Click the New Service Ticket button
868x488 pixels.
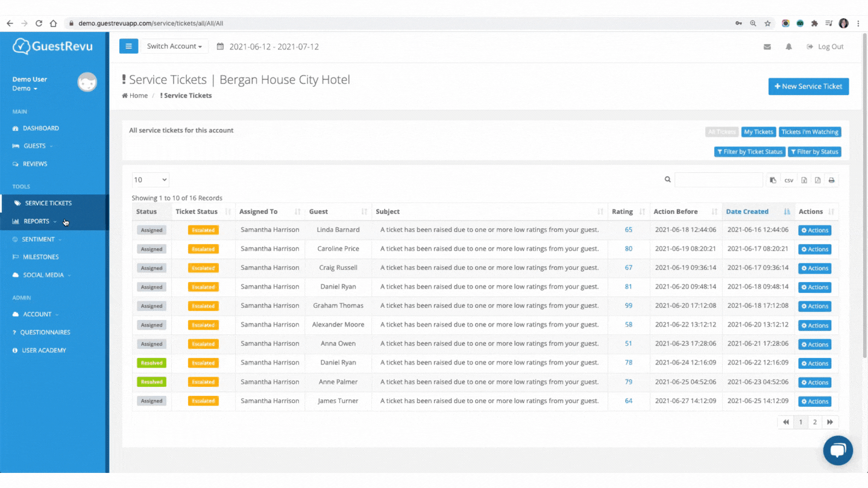click(x=808, y=87)
